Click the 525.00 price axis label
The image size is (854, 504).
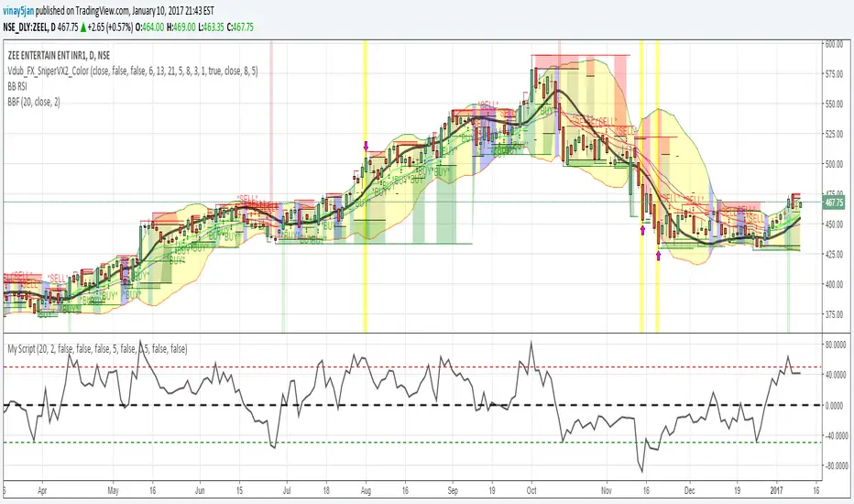(834, 134)
